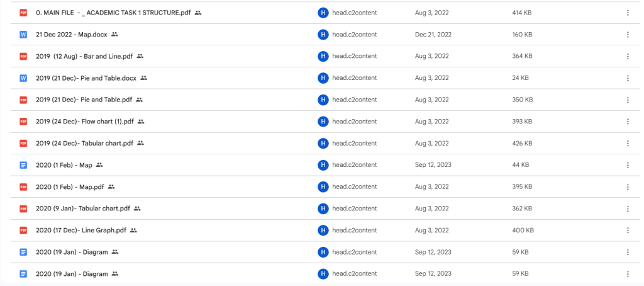Click owner name head.c2content in Bar and Line row
This screenshot has height=286, width=644.
coord(355,56)
